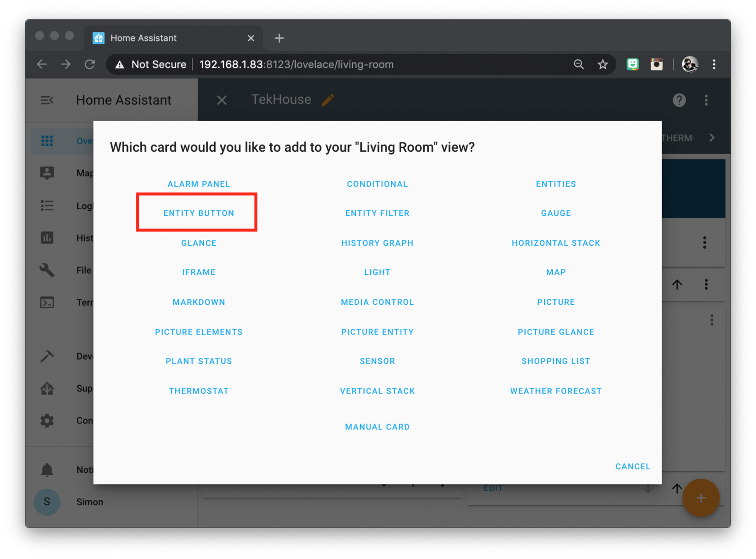The width and height of the screenshot is (756, 559).
Task: Edit the TekHouse name via pencil icon
Action: pyautogui.click(x=328, y=100)
